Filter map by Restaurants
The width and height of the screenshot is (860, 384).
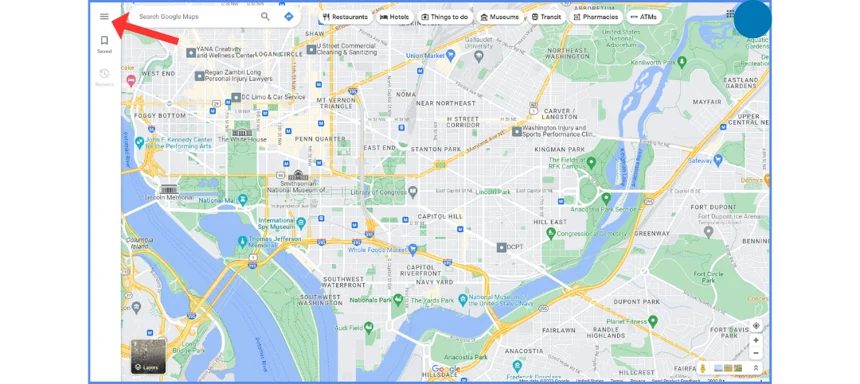click(x=346, y=17)
